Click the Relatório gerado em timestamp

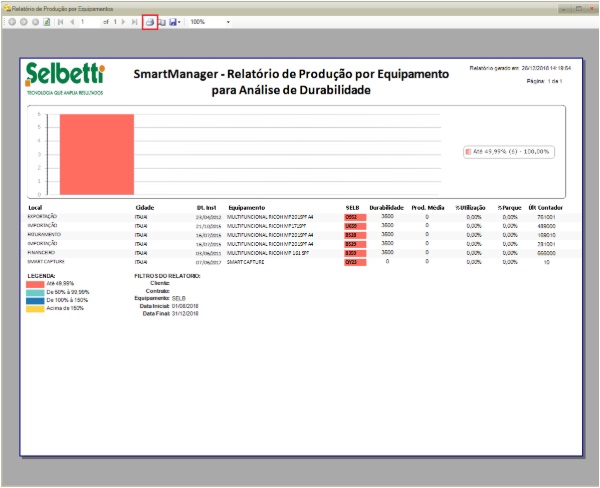click(x=520, y=68)
